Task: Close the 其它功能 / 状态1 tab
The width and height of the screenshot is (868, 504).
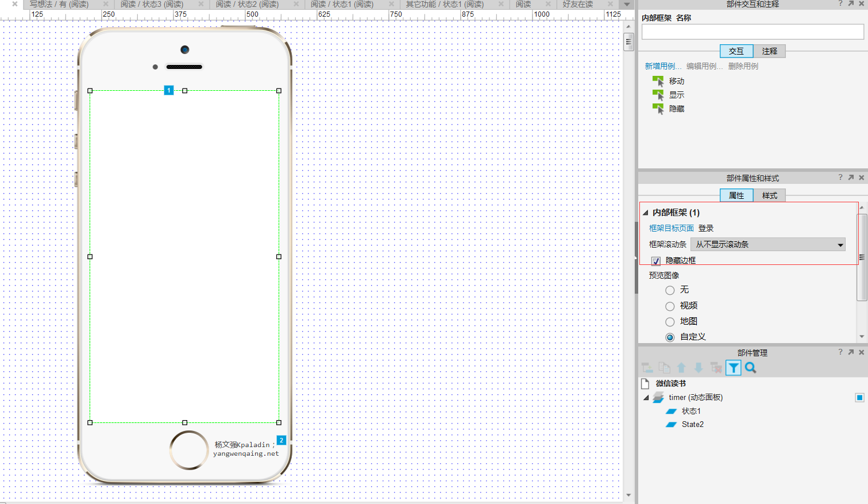Action: [x=501, y=4]
